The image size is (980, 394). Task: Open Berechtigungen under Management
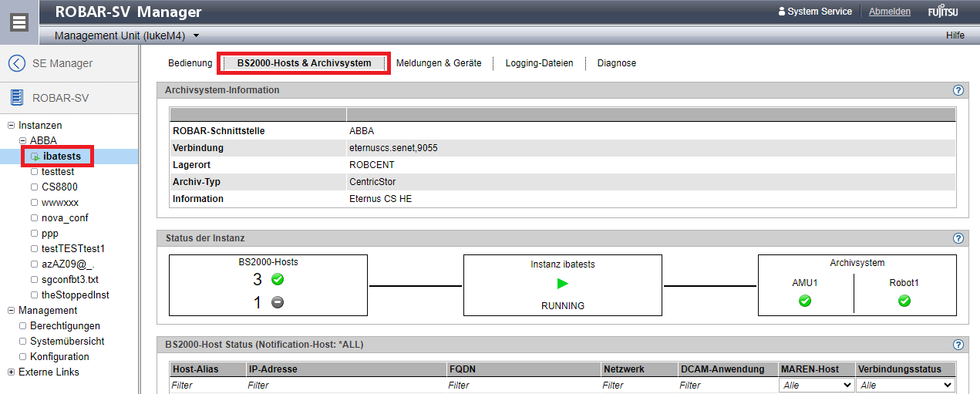coord(65,326)
